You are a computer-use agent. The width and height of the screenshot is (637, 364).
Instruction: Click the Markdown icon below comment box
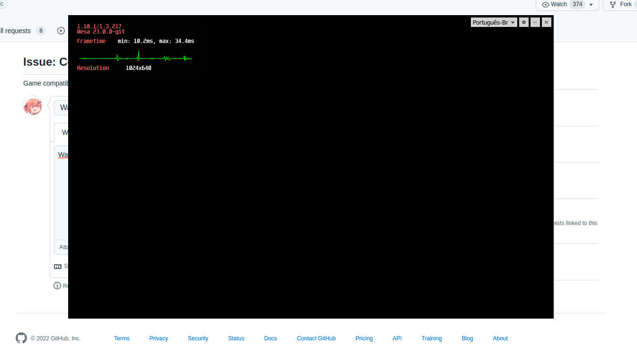[58, 267]
